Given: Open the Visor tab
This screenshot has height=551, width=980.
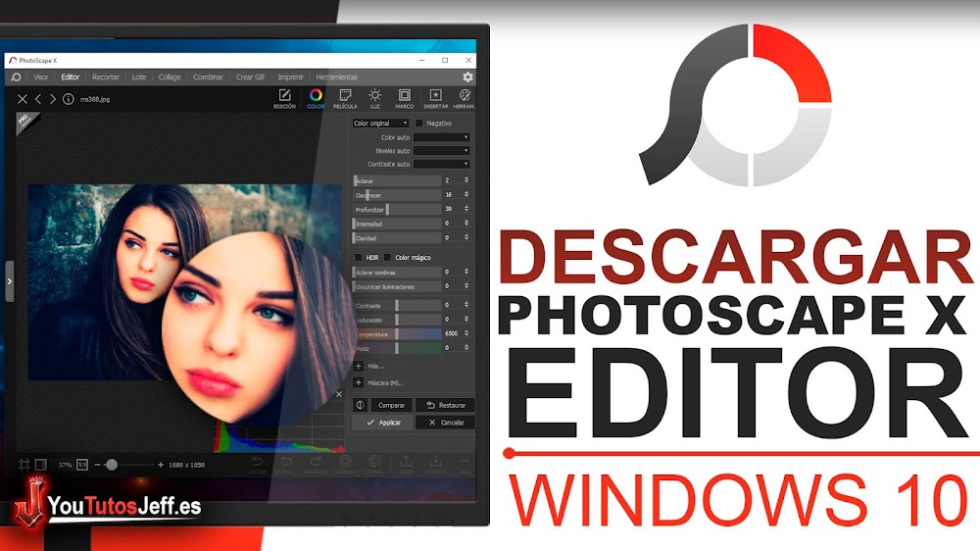Looking at the screenshot, I should click(40, 76).
